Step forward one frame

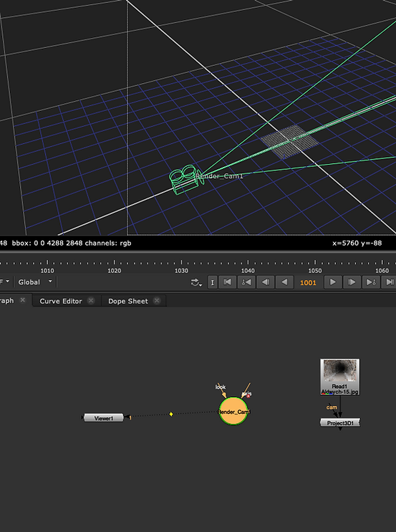[x=352, y=282]
